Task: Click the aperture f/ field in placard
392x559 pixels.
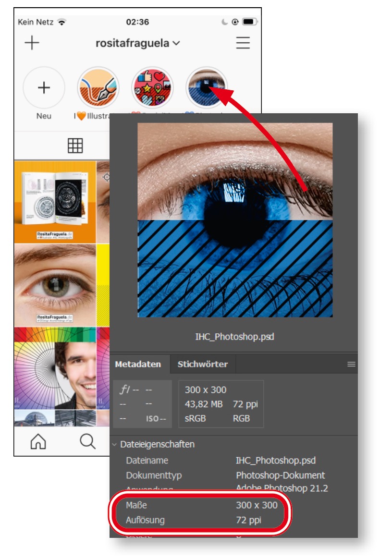Action: 129,389
